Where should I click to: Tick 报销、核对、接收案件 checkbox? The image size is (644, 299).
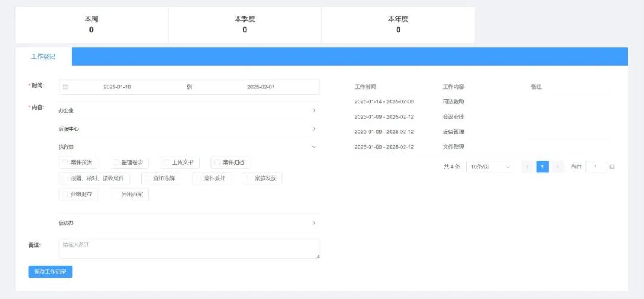tap(65, 178)
